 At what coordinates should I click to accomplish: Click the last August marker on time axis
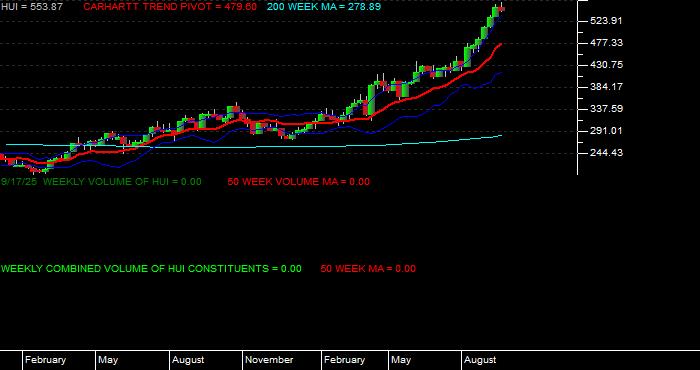tap(480, 360)
